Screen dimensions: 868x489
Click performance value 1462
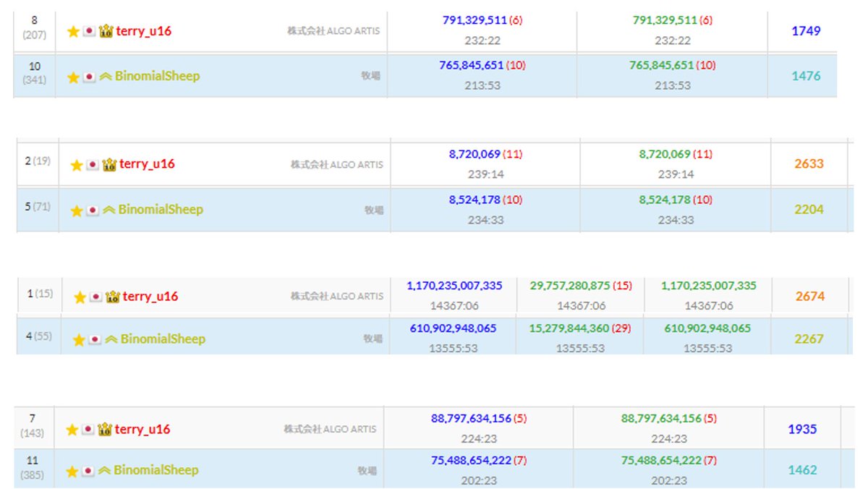pos(802,470)
